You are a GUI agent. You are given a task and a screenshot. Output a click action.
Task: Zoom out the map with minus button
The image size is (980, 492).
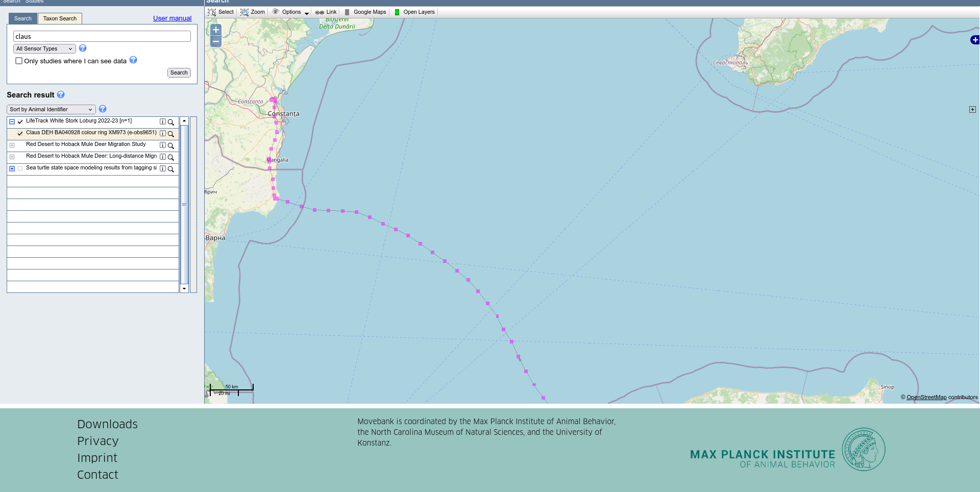[216, 42]
